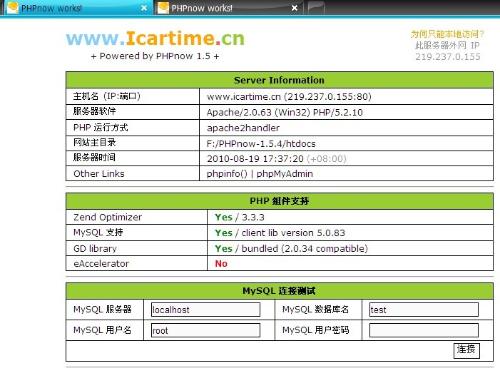
Task: Click the Server Information table header
Action: click(279, 80)
